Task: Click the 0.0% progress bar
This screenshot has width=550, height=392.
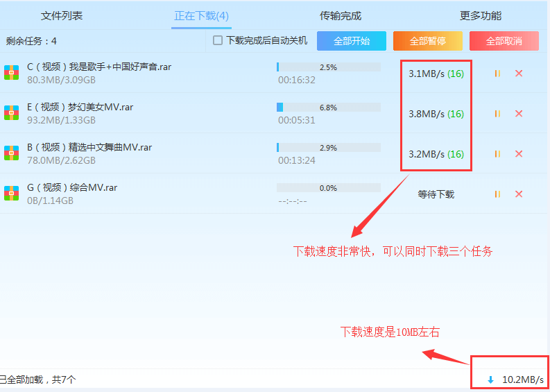Action: coord(329,188)
